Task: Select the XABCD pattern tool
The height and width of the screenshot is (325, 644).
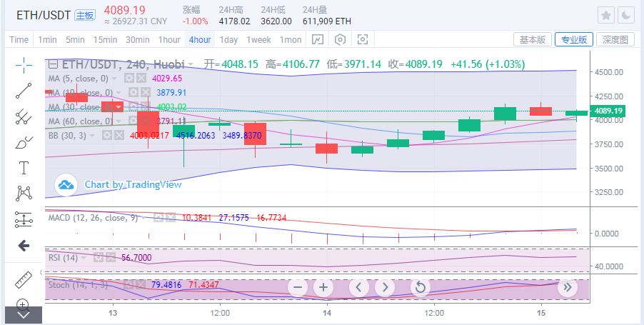Action: pos(24,193)
